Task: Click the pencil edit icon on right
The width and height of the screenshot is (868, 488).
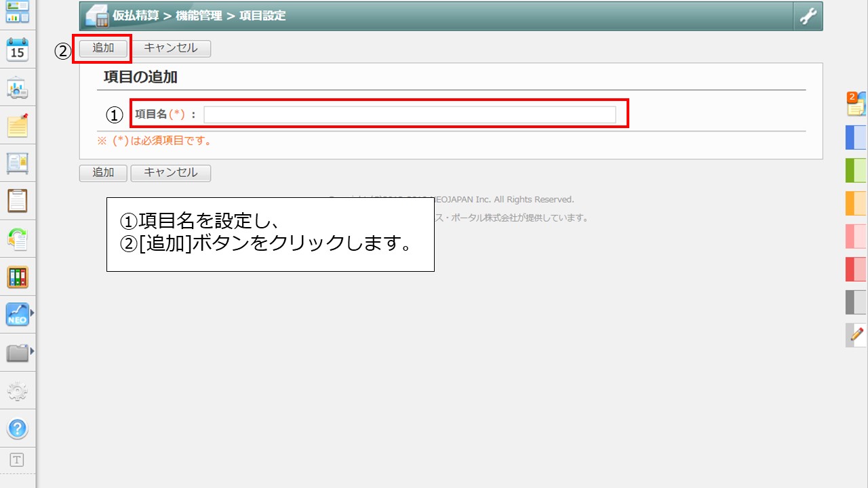Action: tap(856, 335)
